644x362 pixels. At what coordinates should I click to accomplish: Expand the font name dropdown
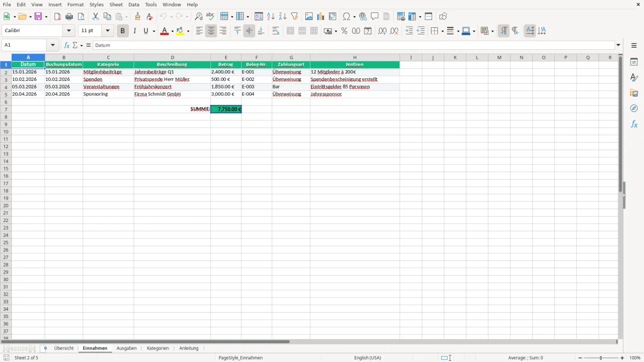[69, 31]
